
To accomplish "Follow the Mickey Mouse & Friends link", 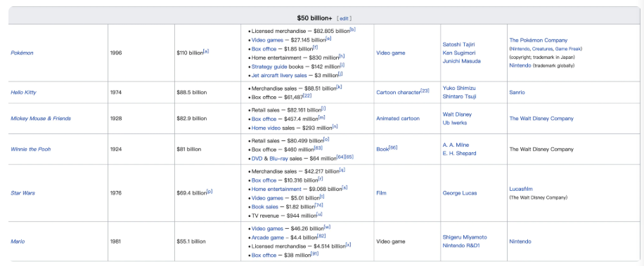I will coord(41,119).
